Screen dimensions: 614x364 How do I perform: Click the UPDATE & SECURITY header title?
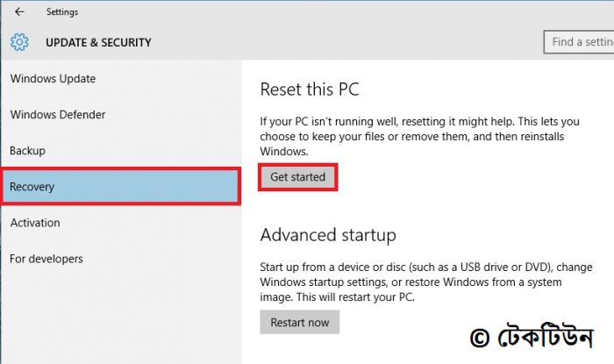97,42
